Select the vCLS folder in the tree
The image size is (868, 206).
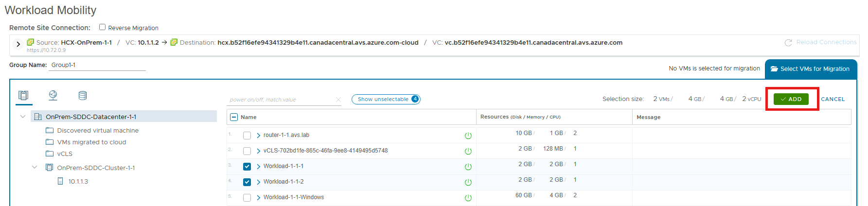pos(65,154)
